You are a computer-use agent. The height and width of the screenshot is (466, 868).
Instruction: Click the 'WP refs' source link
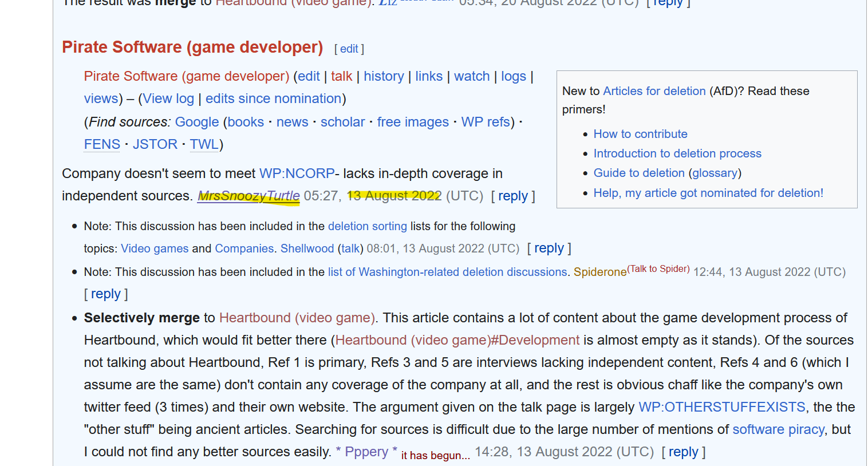point(486,122)
